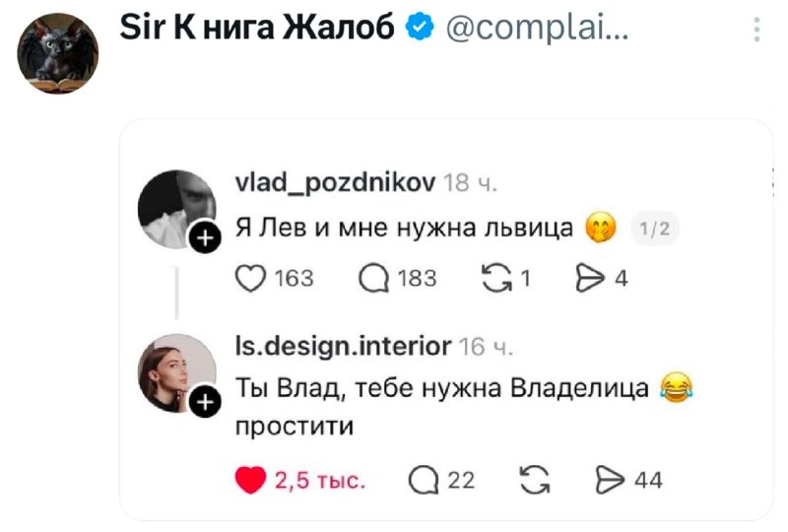Follow ls.design.interior using the plus badge

(206, 401)
